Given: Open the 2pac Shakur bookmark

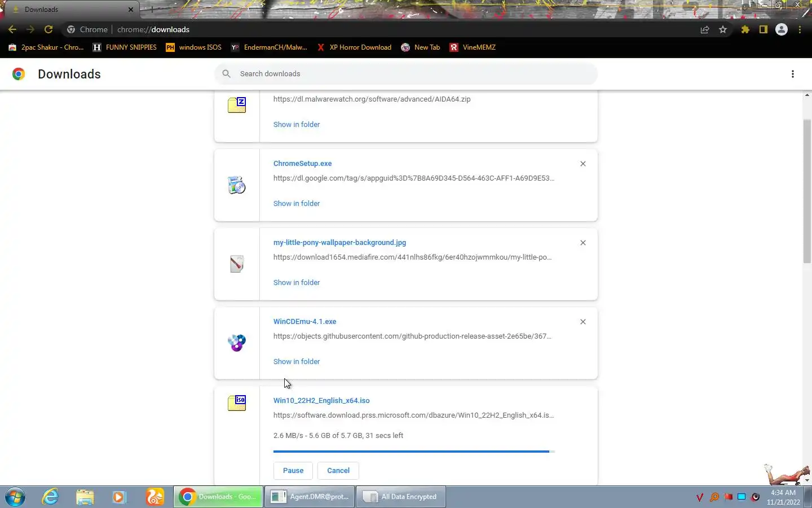Looking at the screenshot, I should pos(46,47).
